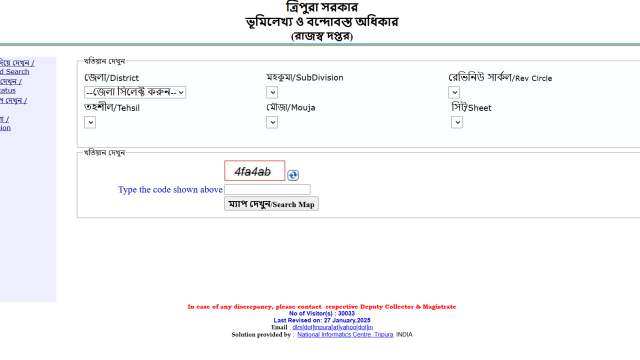This screenshot has width=640, height=360.
Task: Open the 'ion' sidebar link
Action: [x=5, y=128]
